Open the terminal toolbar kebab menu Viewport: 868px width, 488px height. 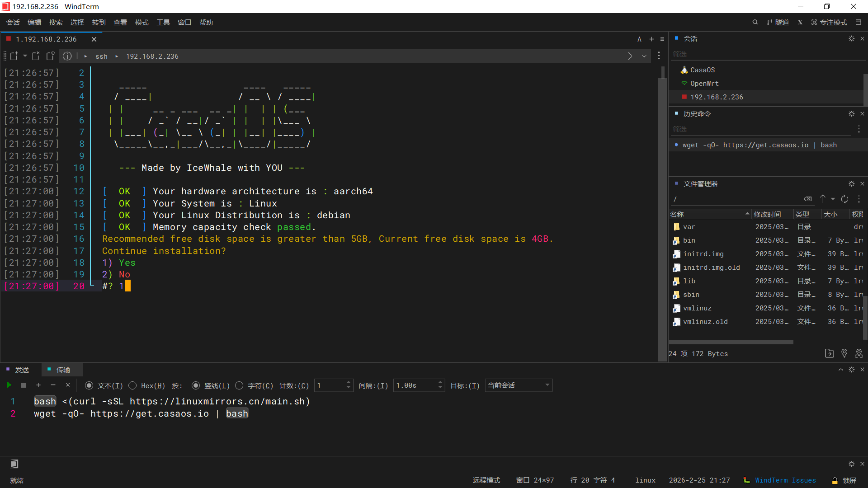pos(659,56)
